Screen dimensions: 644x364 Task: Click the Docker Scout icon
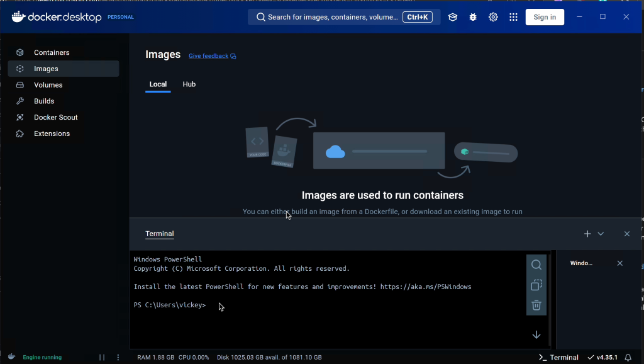point(19,117)
